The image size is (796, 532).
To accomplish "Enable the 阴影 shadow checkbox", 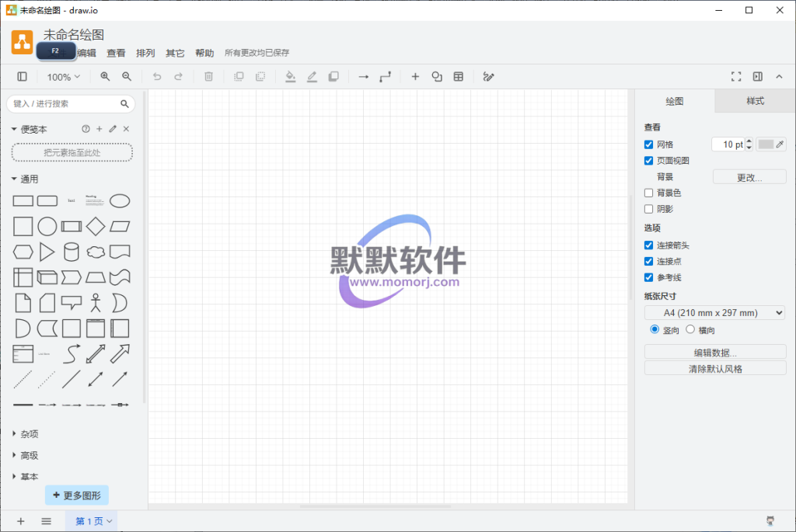I will [649, 209].
